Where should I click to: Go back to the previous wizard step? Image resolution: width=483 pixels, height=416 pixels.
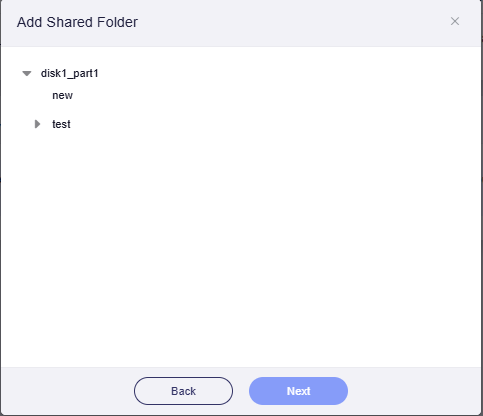pos(183,391)
